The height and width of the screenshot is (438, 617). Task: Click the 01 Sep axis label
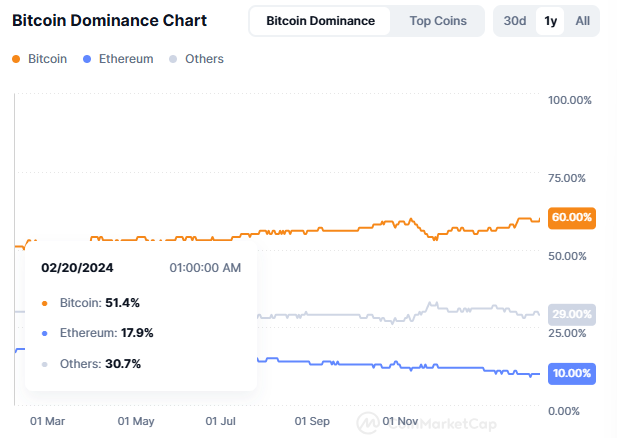point(312,421)
